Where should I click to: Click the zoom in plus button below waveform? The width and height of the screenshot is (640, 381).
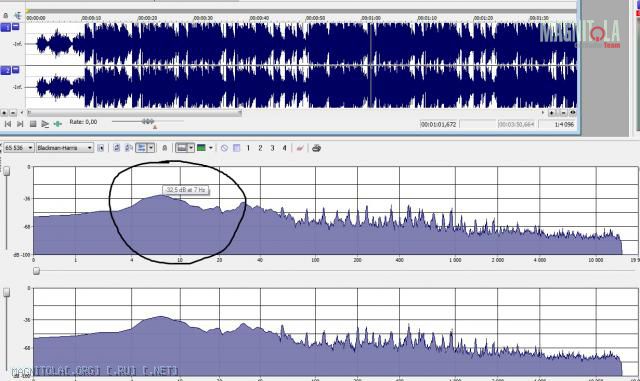(4, 113)
